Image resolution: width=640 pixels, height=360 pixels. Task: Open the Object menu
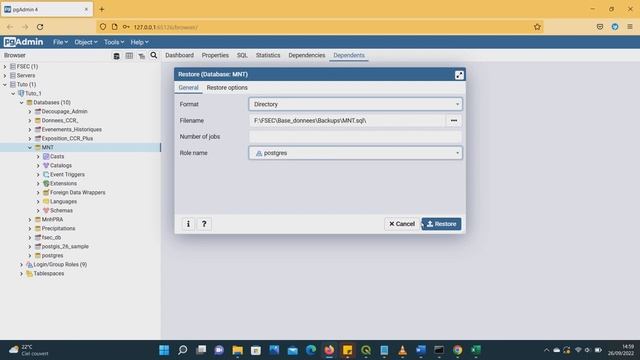(x=86, y=42)
